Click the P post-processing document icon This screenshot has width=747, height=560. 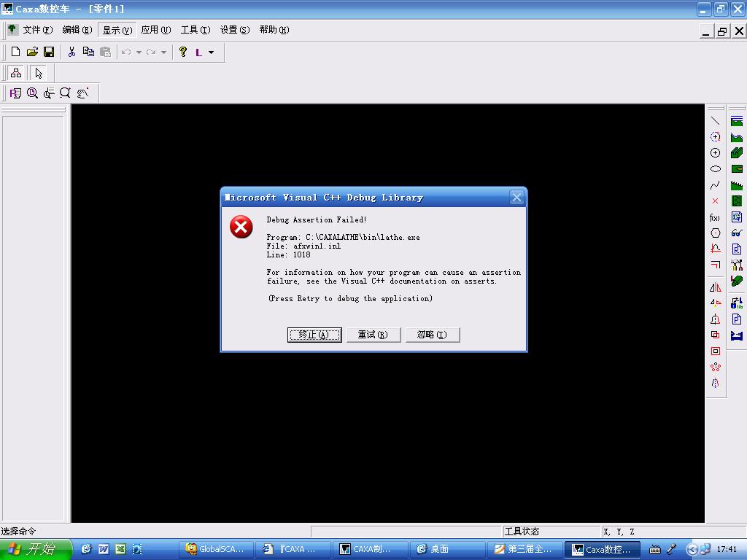(737, 319)
